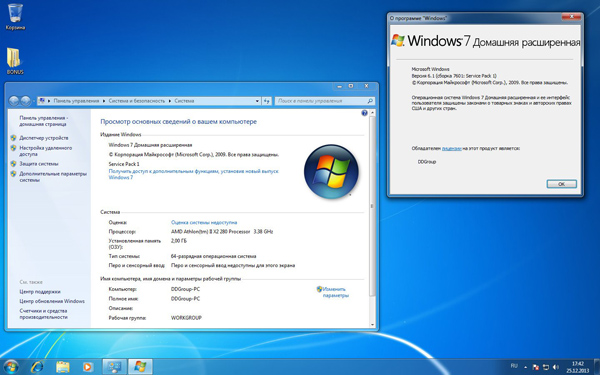Open Счетчики и средства производительности link
Viewport: 600px width, 375px height.
coord(44,314)
